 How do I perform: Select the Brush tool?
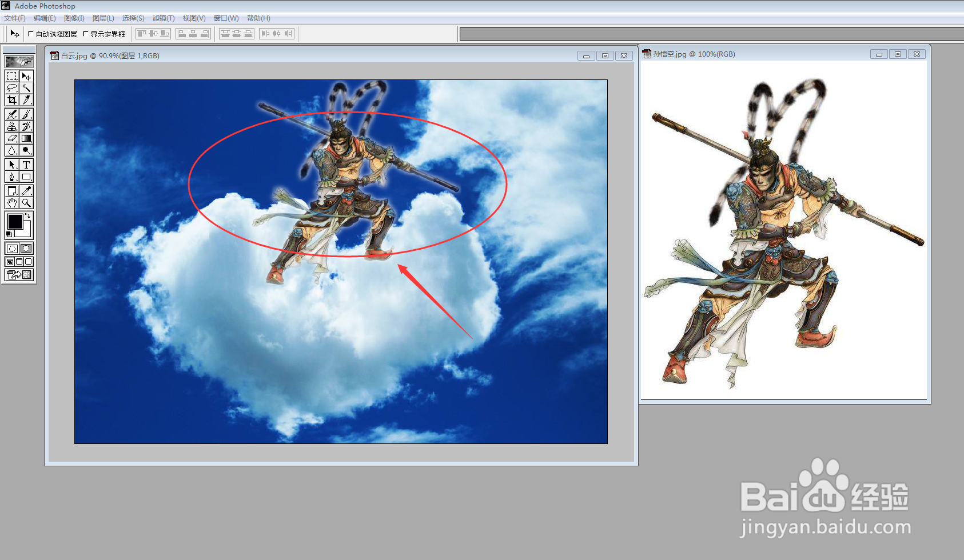click(x=26, y=114)
